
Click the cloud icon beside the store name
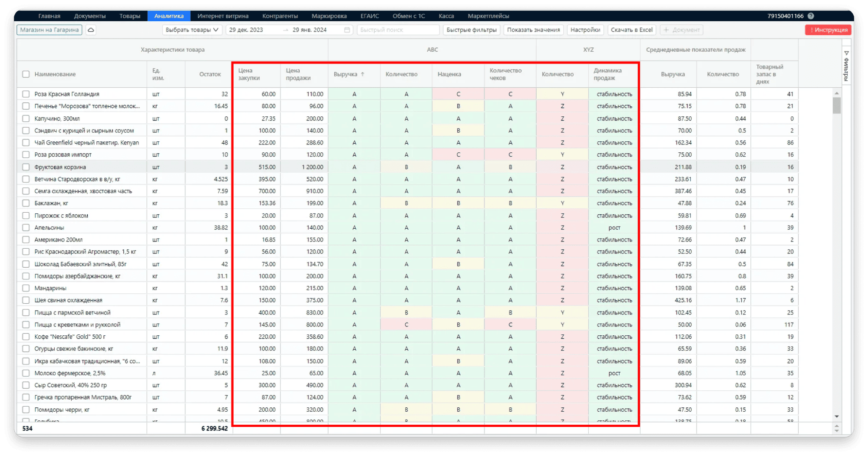tap(91, 30)
